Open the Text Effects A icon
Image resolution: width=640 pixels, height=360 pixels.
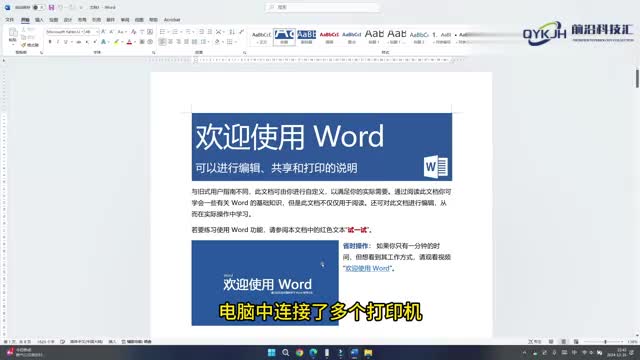tap(104, 42)
